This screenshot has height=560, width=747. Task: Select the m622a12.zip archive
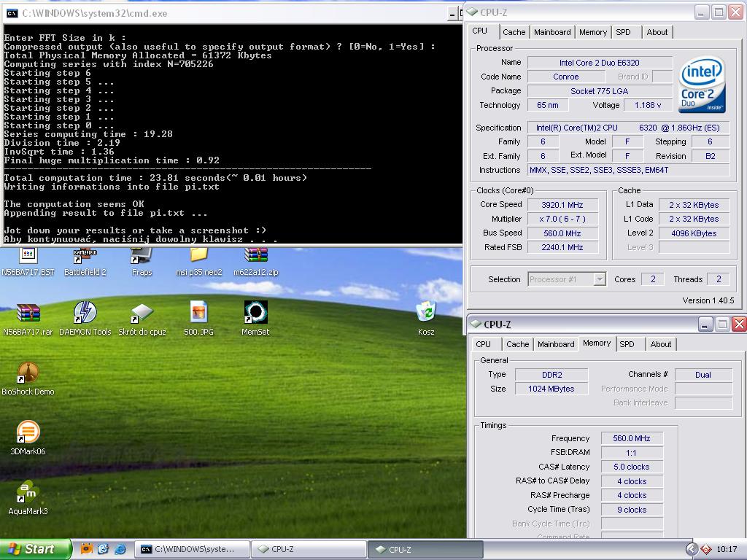256,262
